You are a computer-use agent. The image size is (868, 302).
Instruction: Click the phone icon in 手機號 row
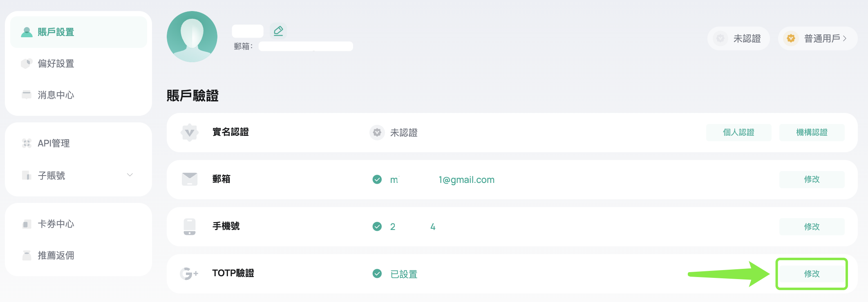tap(190, 227)
